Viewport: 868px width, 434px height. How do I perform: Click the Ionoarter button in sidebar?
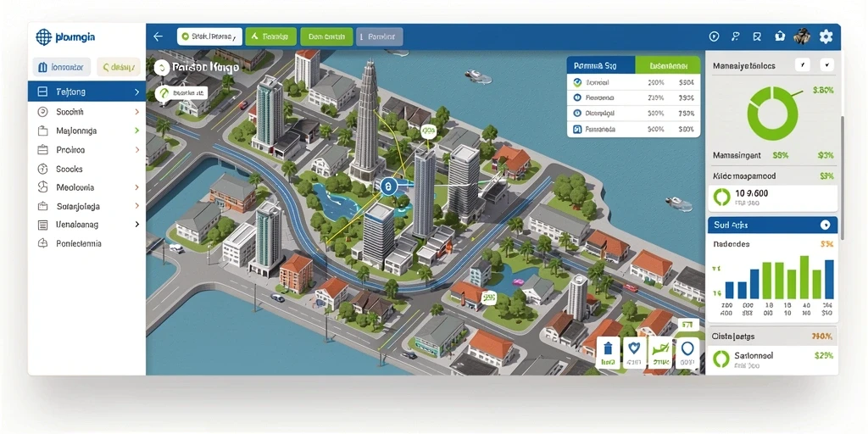pos(61,68)
